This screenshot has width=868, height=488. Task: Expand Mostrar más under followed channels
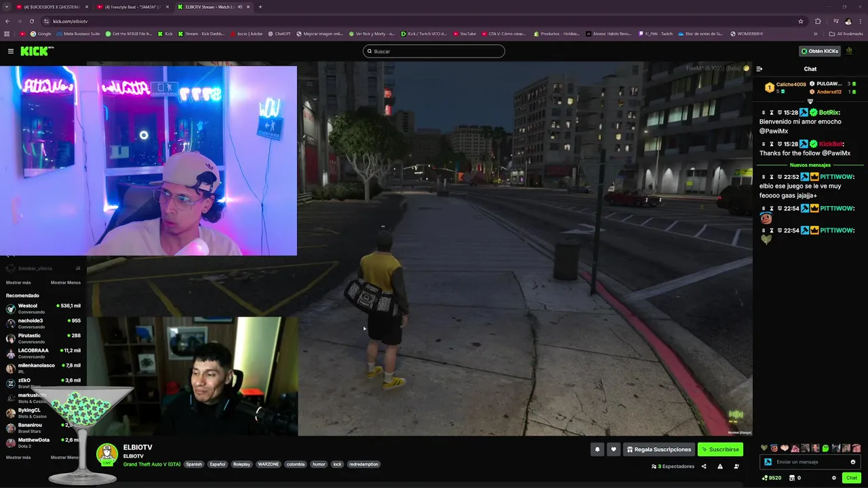18,283
